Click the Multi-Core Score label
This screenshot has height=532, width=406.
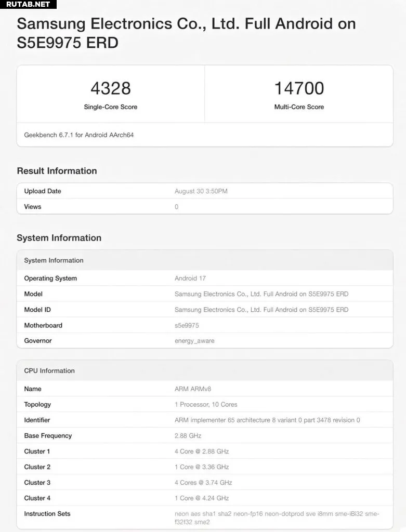click(299, 107)
